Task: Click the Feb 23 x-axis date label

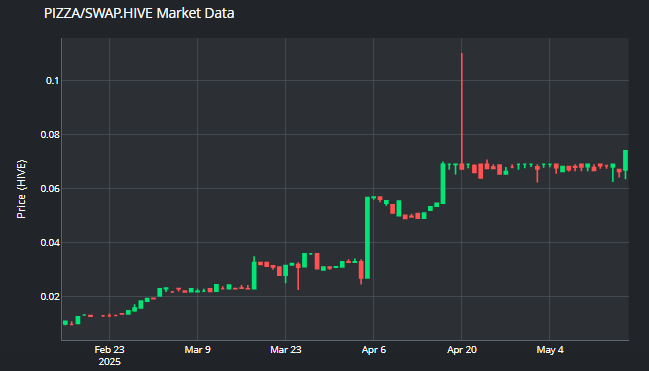Action: tap(109, 350)
